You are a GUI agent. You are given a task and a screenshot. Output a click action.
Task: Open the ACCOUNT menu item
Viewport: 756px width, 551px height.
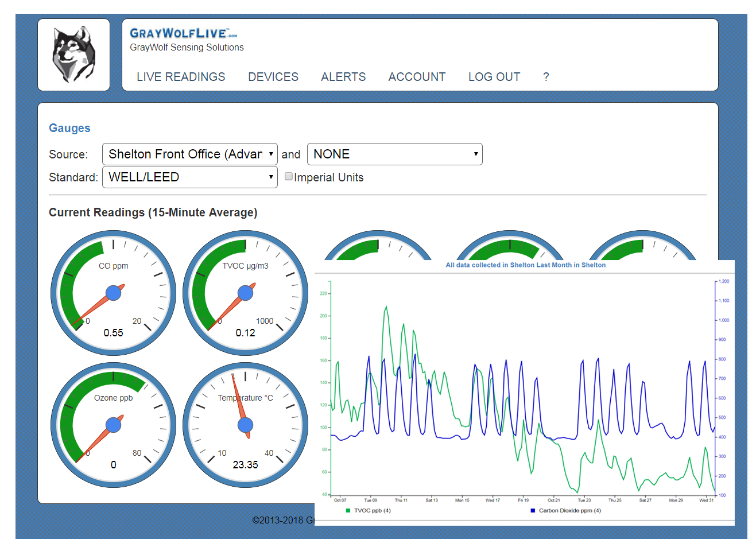pyautogui.click(x=417, y=77)
